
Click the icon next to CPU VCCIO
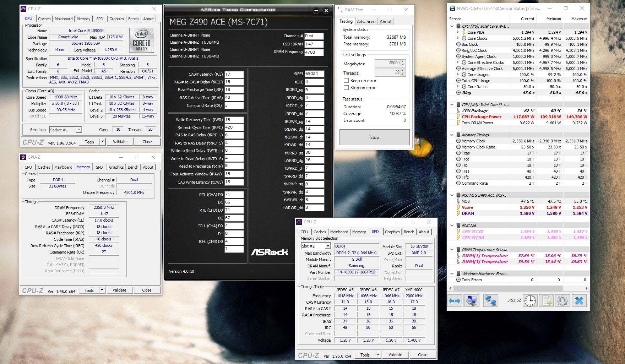458,232
